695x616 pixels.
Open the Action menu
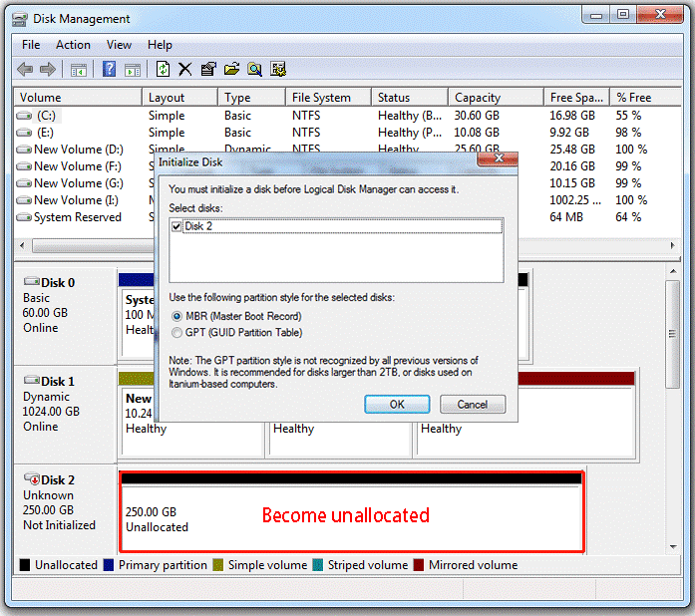pos(73,45)
